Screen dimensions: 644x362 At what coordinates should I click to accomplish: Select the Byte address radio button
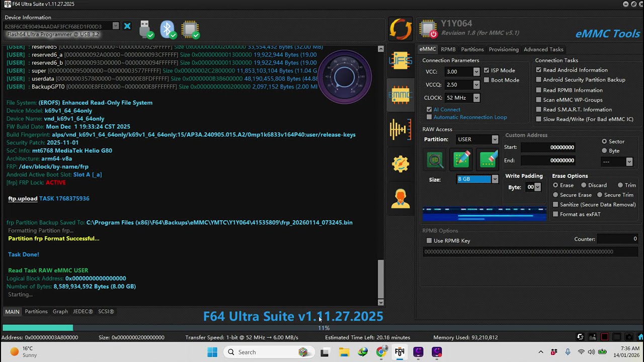604,151
